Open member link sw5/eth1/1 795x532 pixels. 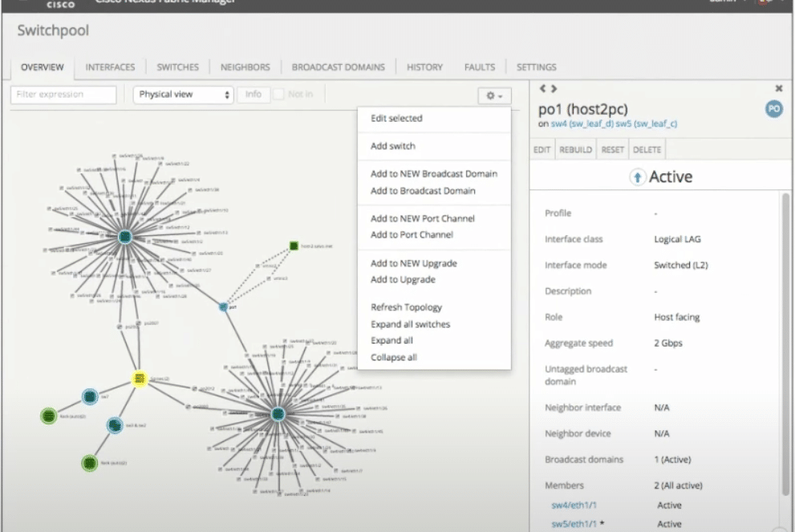[574, 524]
